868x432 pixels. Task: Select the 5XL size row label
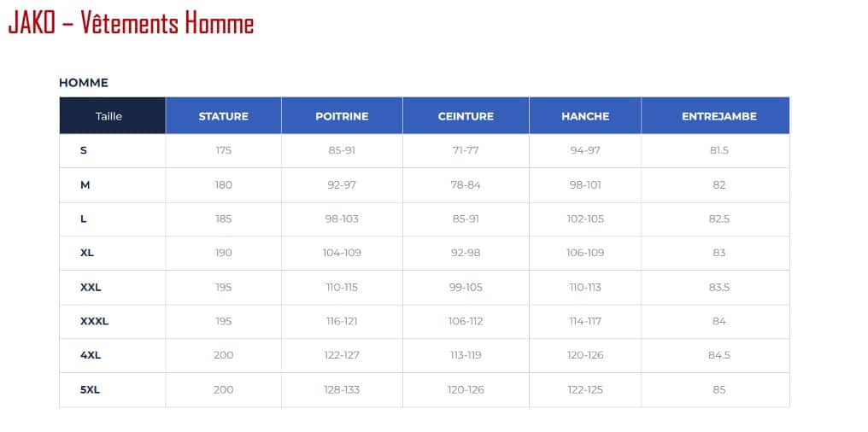(x=90, y=389)
